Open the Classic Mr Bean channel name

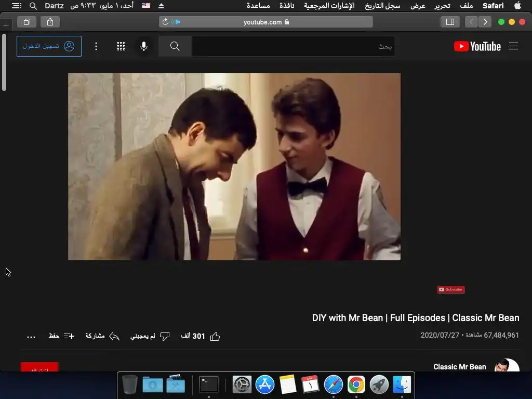459,367
